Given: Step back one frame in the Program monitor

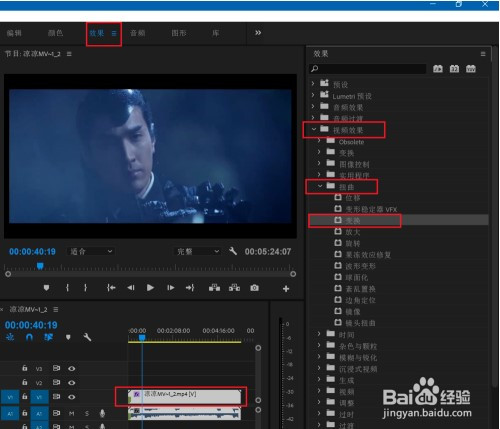Looking at the screenshot, I should [x=131, y=288].
